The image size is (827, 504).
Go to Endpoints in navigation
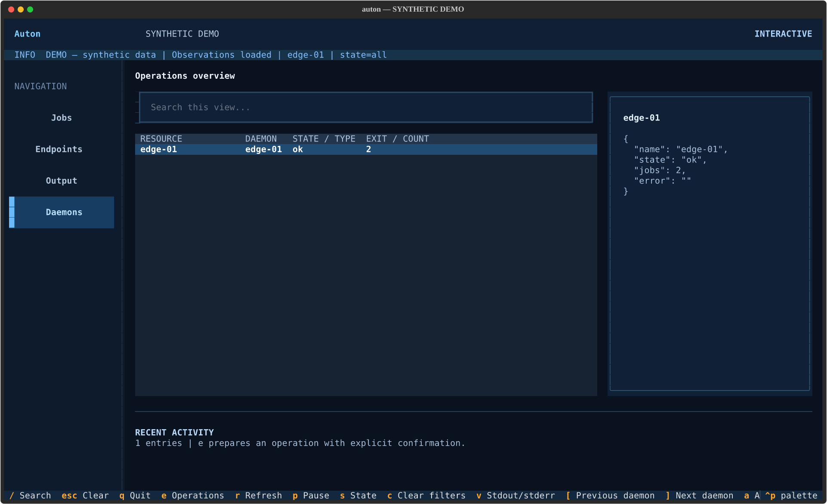(62, 149)
